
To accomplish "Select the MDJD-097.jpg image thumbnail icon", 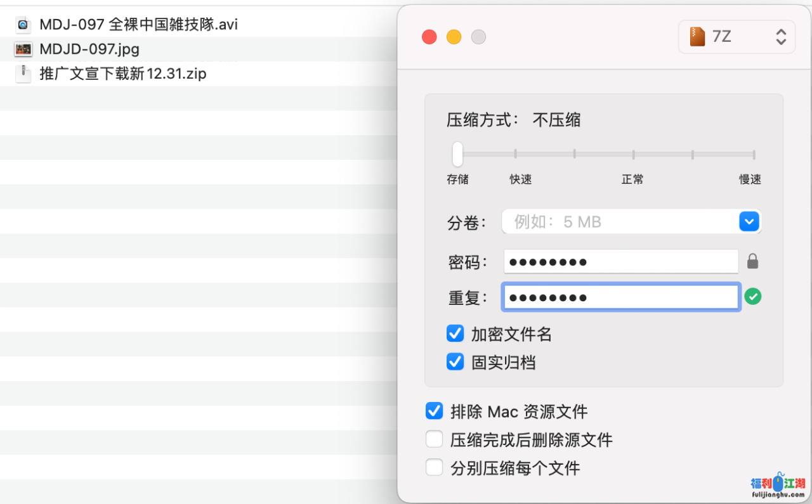I will (x=23, y=49).
